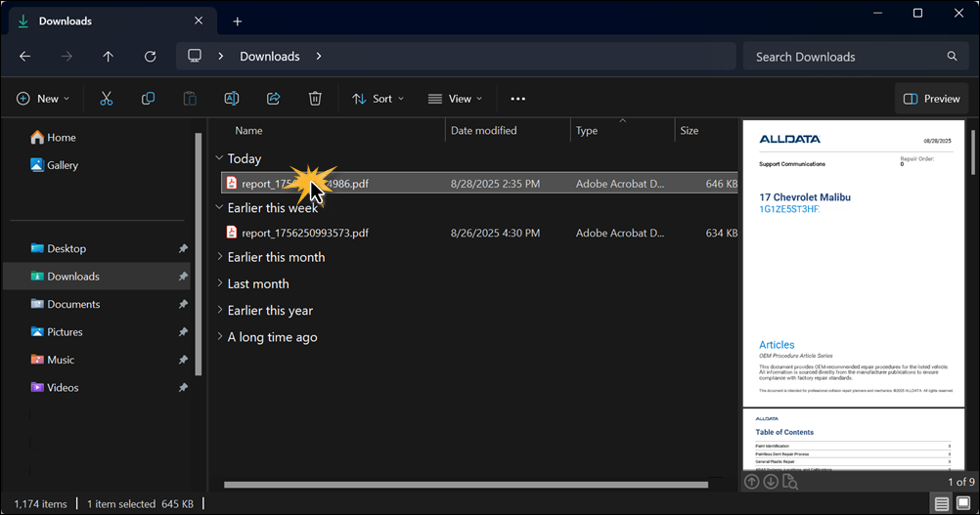Click the pin icon next to Documents

point(183,304)
